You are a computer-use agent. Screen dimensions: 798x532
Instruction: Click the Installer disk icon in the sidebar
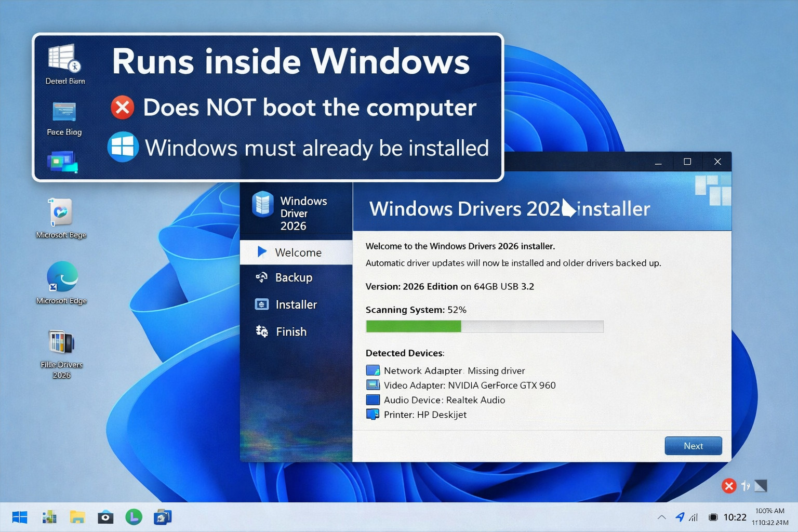261,304
